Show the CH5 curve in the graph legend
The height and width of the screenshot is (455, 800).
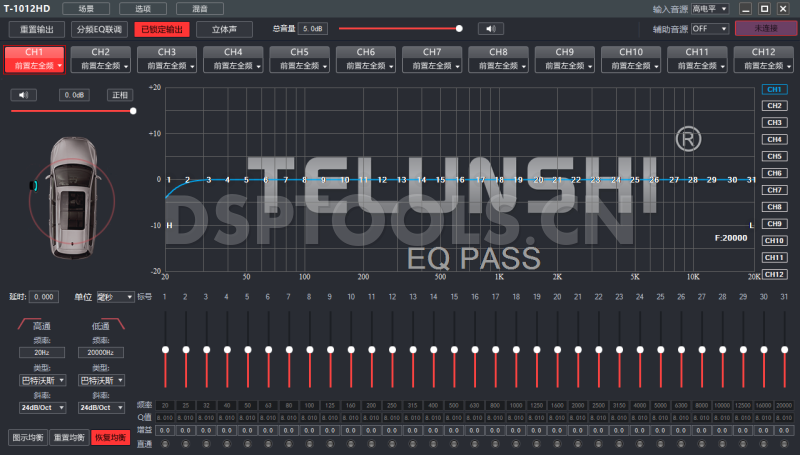point(774,156)
